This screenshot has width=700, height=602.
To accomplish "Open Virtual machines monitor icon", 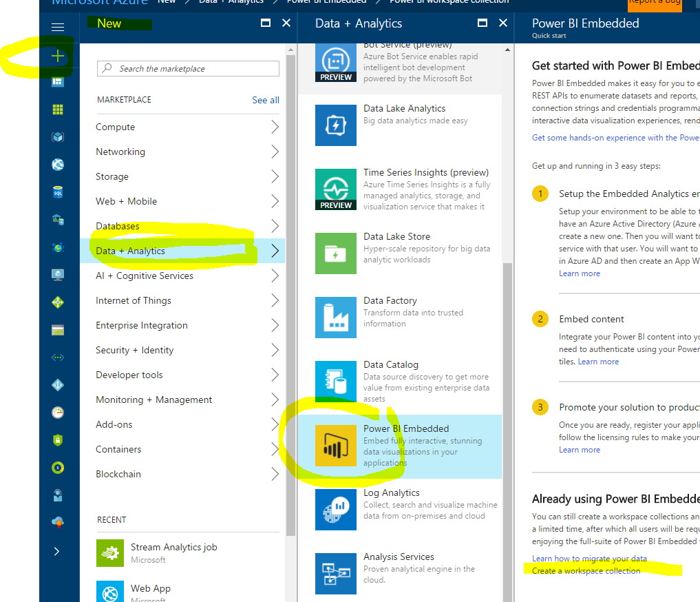I will click(58, 275).
